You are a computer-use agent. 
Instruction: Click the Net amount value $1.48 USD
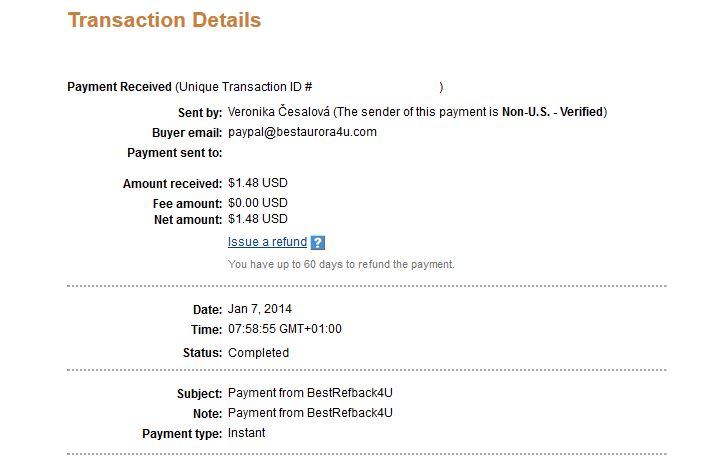[257, 219]
